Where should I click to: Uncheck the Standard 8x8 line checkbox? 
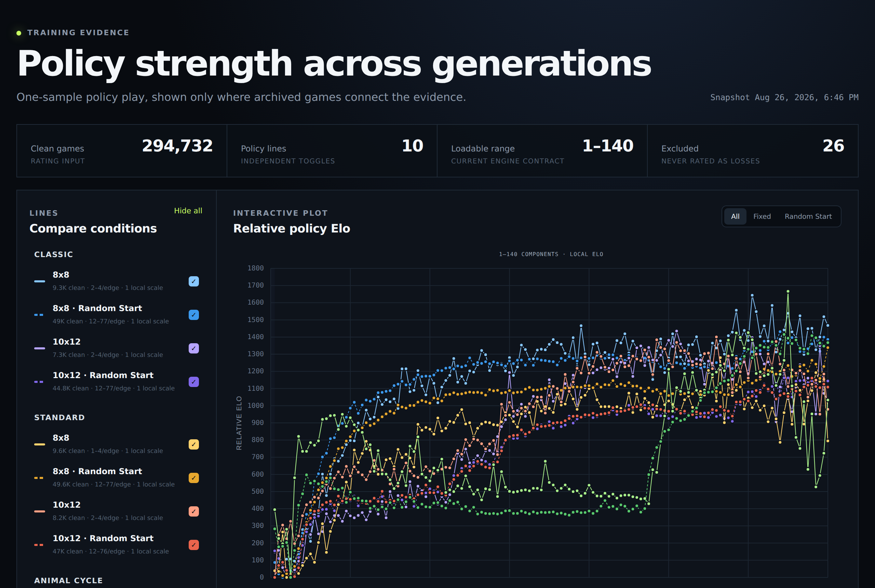[193, 444]
